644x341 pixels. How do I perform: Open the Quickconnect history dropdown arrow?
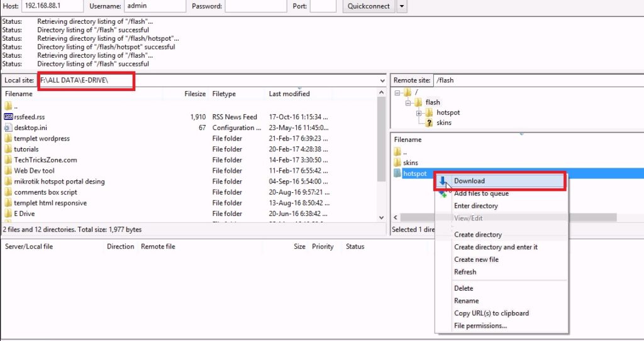pos(402,6)
